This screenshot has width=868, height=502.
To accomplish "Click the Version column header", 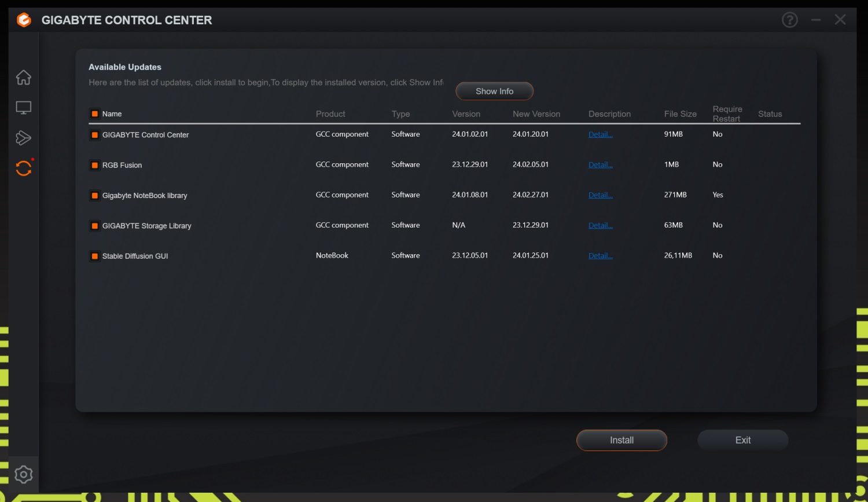I will [466, 114].
